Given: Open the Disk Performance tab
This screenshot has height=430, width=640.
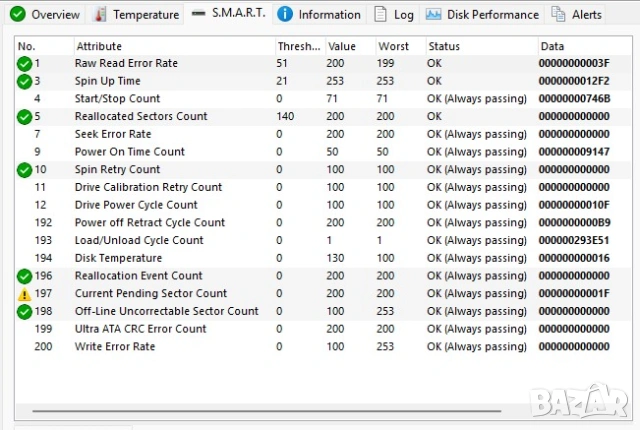Looking at the screenshot, I should pyautogui.click(x=482, y=14).
